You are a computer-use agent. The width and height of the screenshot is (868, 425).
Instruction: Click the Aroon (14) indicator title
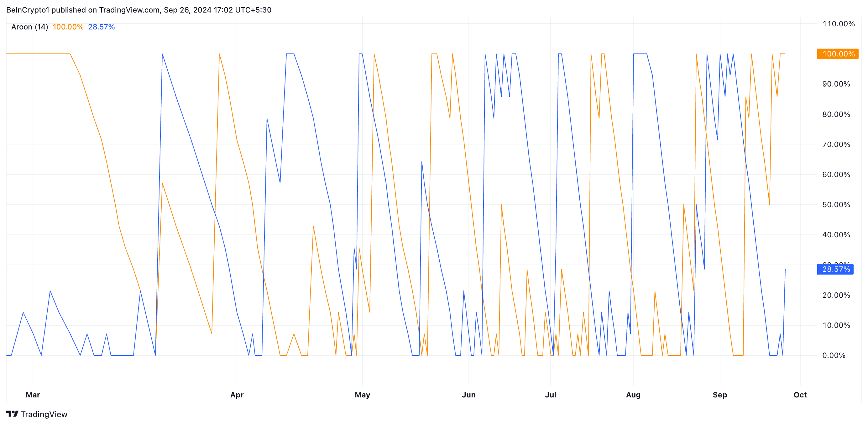click(30, 27)
